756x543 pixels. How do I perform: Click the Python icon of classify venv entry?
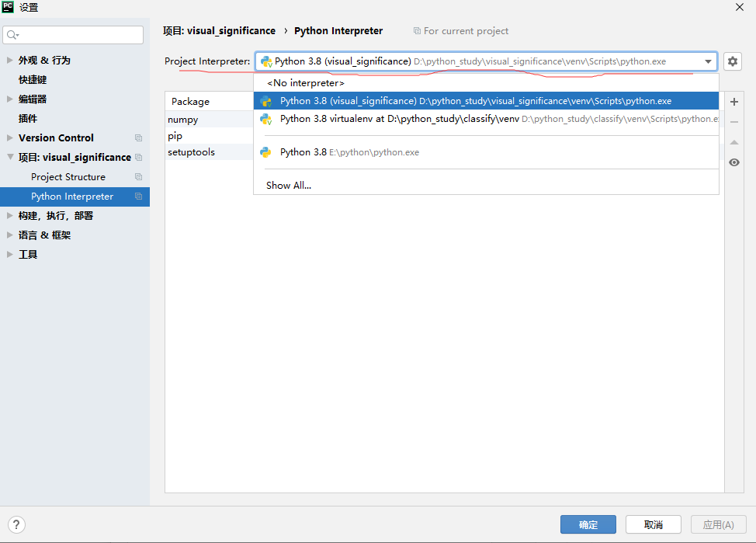265,119
